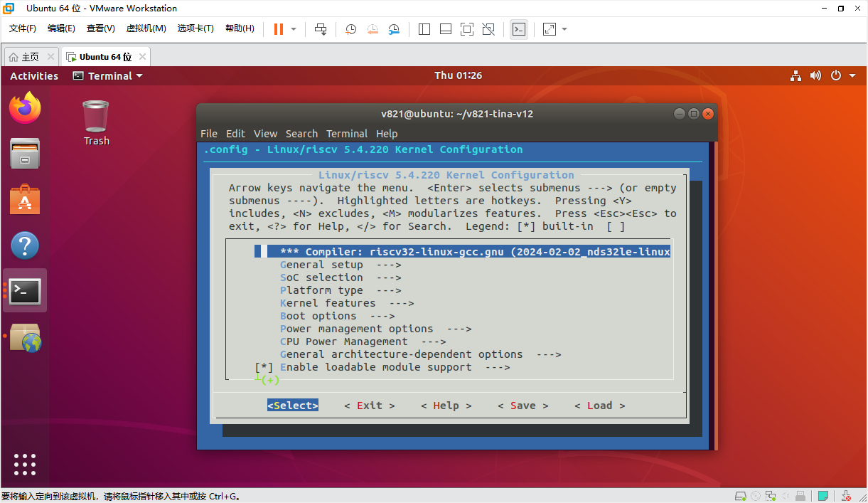Pause the virtual machine with orange button

pyautogui.click(x=279, y=29)
